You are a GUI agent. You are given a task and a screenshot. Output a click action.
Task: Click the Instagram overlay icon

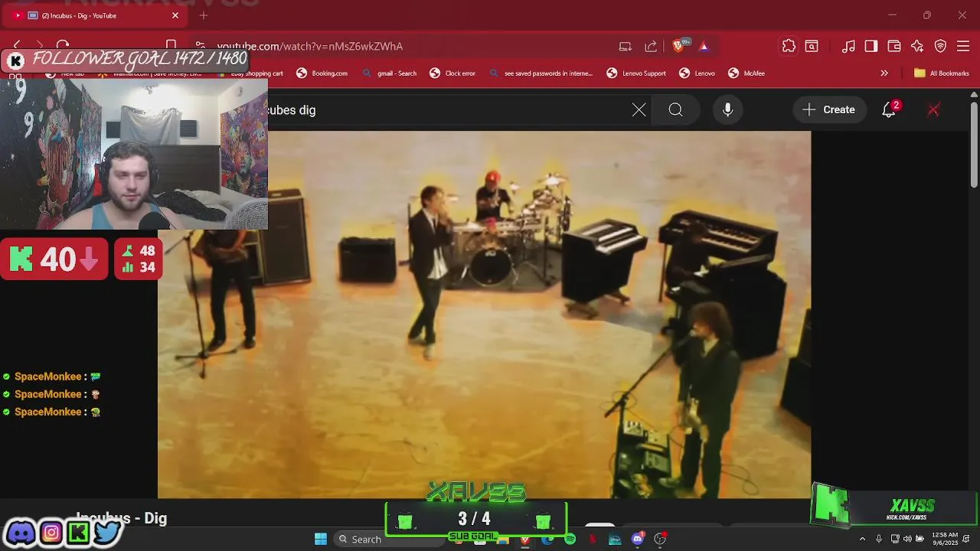click(51, 532)
